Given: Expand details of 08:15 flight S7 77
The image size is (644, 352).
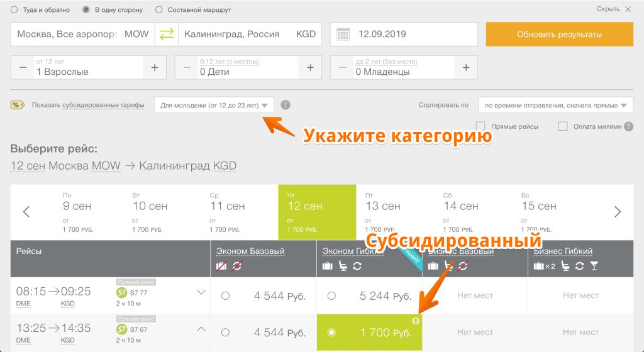Looking at the screenshot, I should (201, 292).
